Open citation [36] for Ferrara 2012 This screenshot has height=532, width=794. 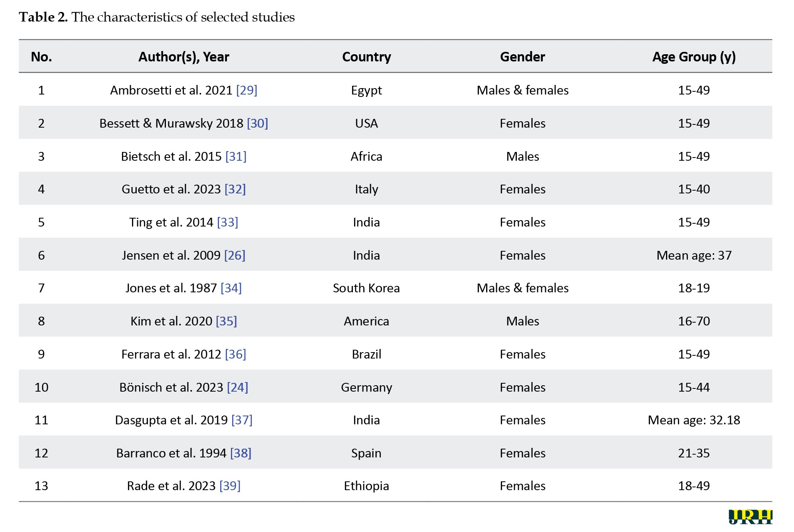click(235, 354)
